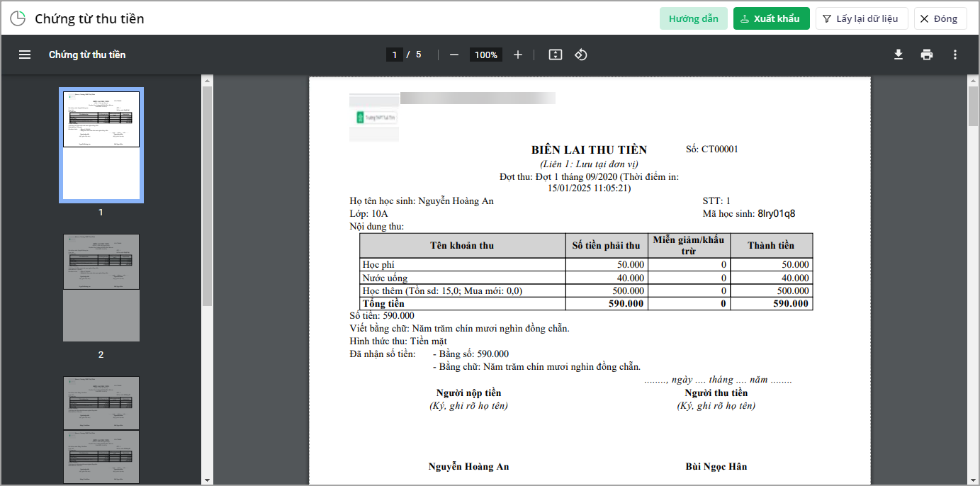This screenshot has width=980, height=486.
Task: Select page 1 thumbnail
Action: pos(101,145)
